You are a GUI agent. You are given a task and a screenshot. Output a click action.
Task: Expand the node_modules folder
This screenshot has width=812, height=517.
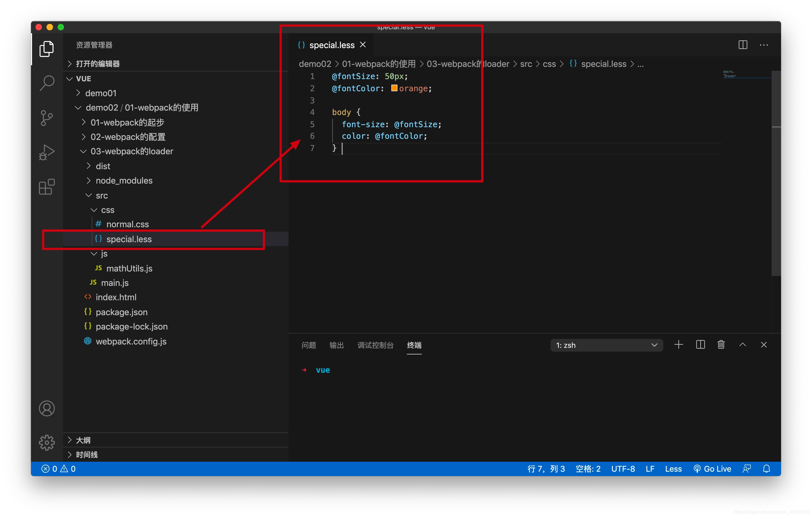(175, 181)
